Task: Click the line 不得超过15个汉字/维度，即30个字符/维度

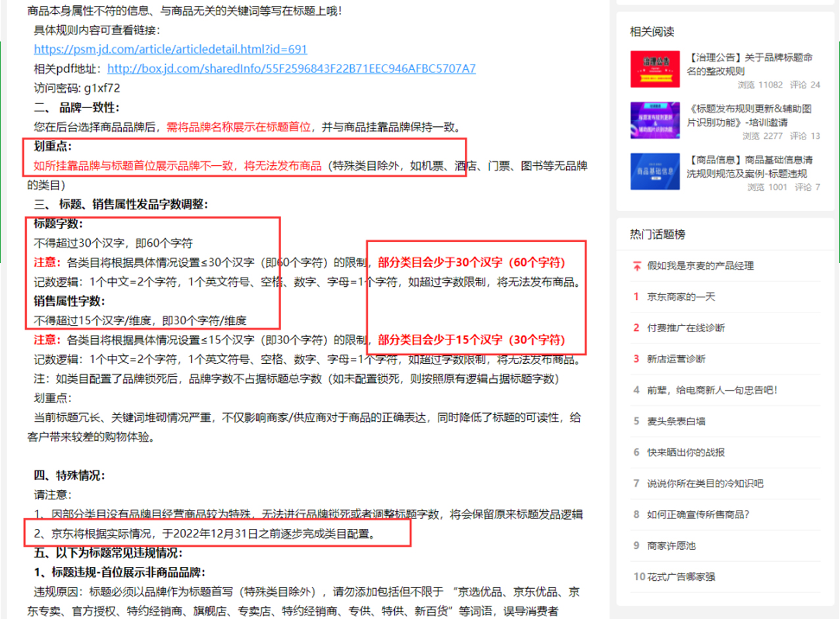Action: 140,321
